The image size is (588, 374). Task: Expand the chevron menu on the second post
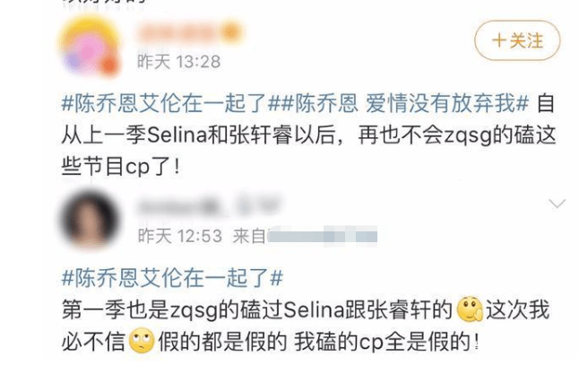coord(557,204)
